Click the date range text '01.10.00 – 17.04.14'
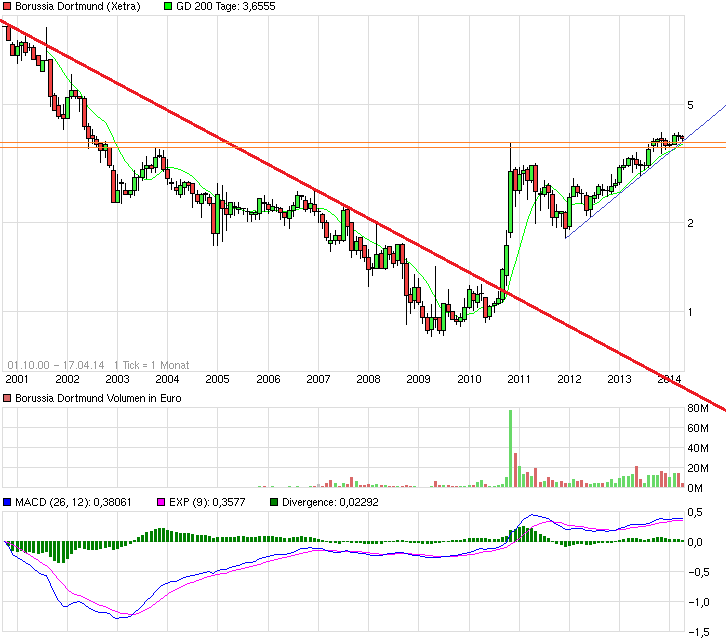 [56, 365]
